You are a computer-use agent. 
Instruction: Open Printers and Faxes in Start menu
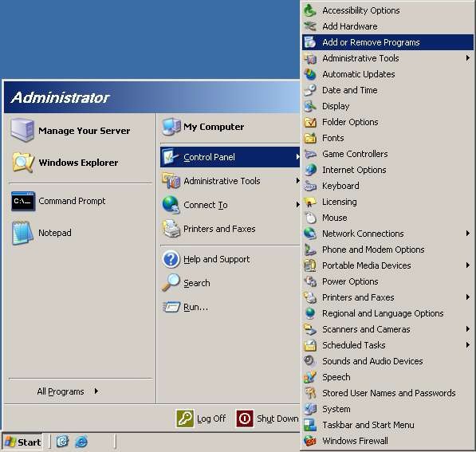pyautogui.click(x=230, y=229)
